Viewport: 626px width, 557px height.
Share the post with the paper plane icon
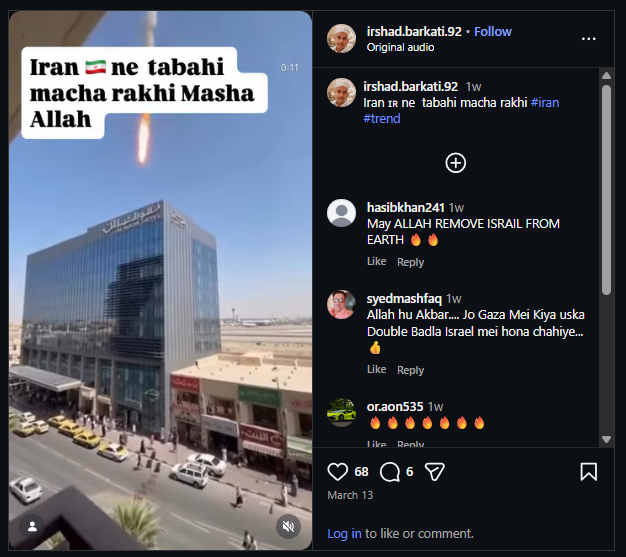click(434, 472)
